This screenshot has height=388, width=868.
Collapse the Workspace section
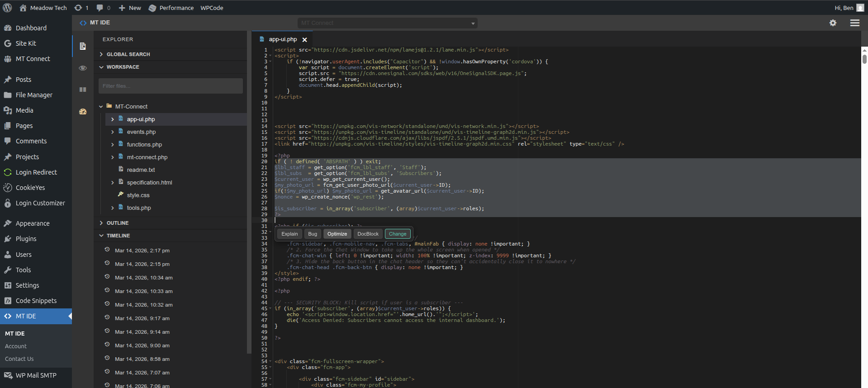(x=170, y=67)
